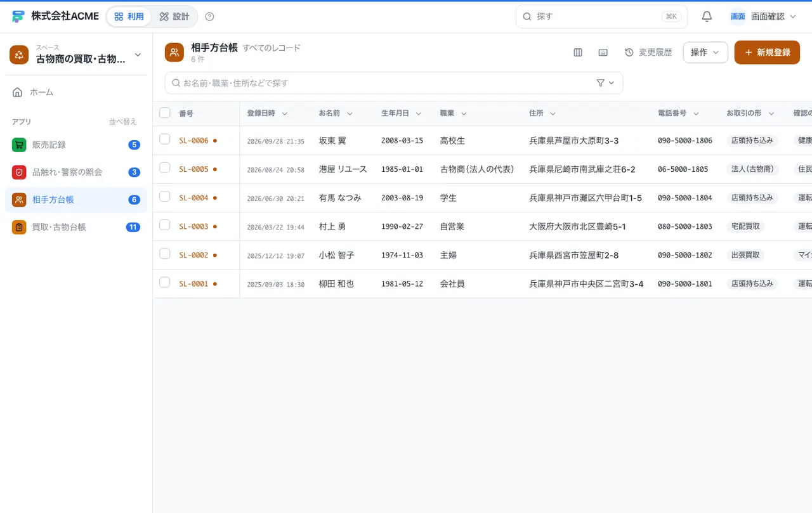Screen dimensions: 812x513
Task: Focus the global 探す search box
Action: pos(601,16)
